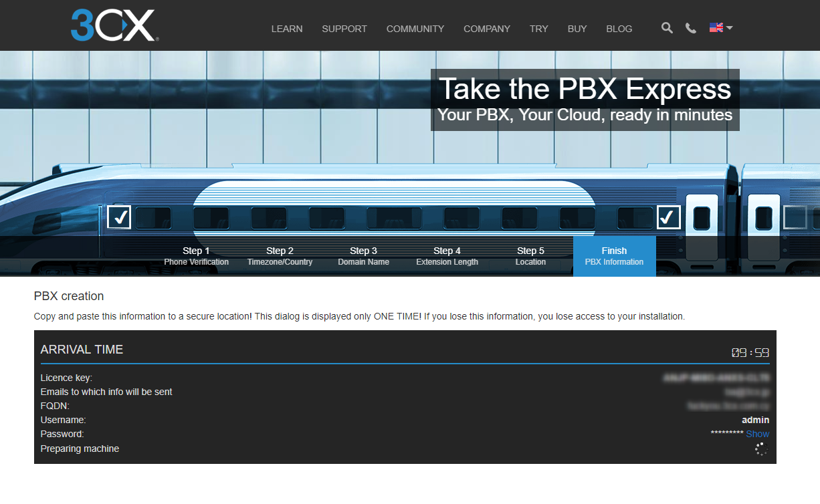The width and height of the screenshot is (820, 504).
Task: Select Step 1 Phone Verification
Action: click(197, 256)
